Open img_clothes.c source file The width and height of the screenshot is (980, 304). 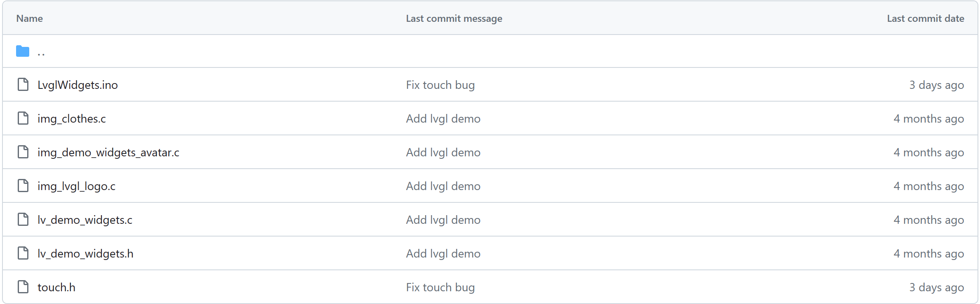(72, 119)
